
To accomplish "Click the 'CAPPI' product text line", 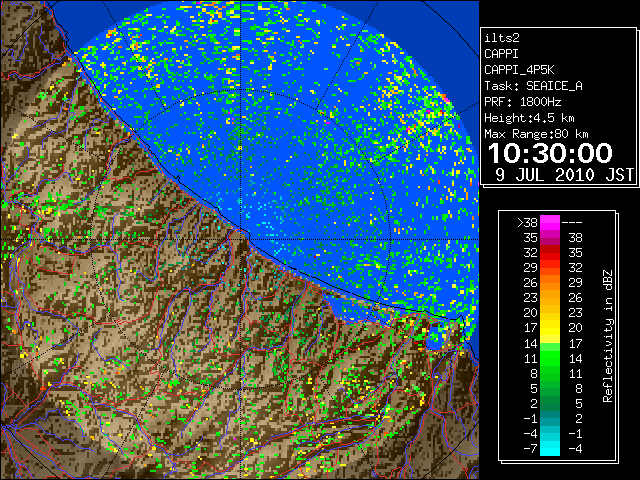I will (501, 54).
